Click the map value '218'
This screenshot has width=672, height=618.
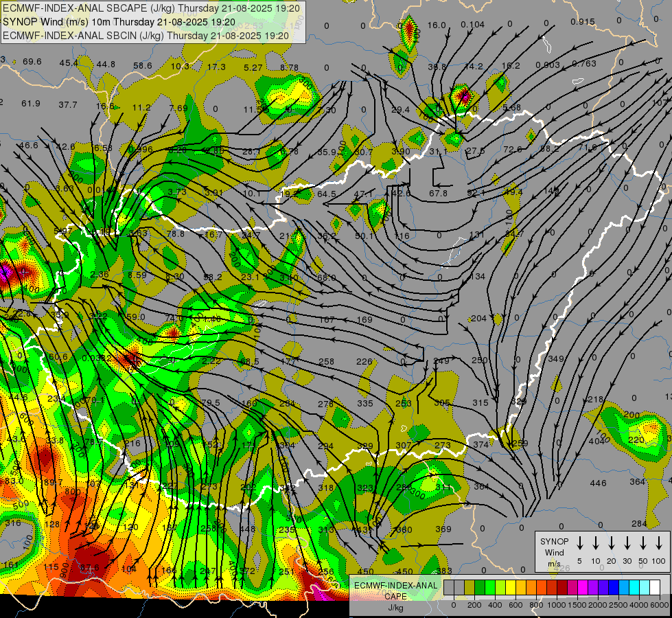(x=596, y=400)
